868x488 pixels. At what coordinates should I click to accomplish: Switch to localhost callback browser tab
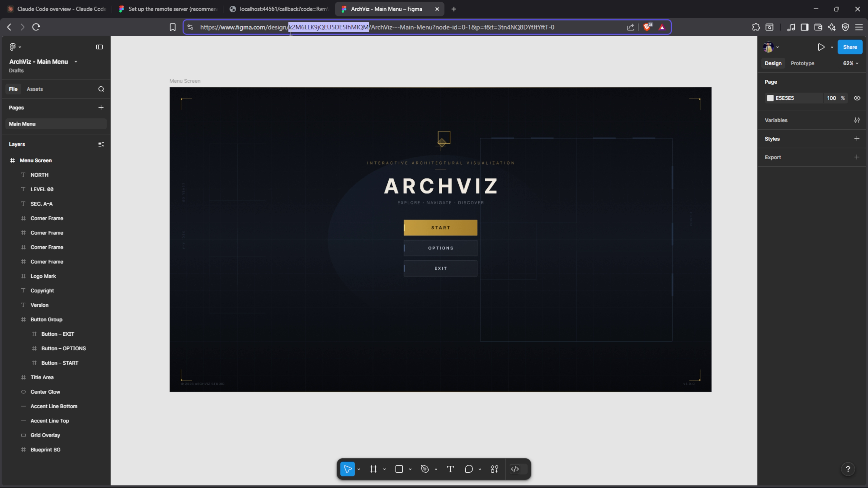pyautogui.click(x=278, y=9)
